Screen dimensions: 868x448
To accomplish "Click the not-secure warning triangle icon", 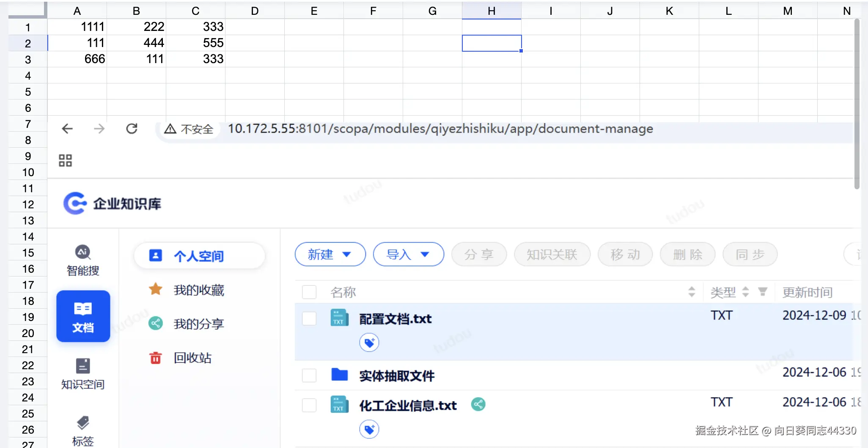I will [170, 129].
